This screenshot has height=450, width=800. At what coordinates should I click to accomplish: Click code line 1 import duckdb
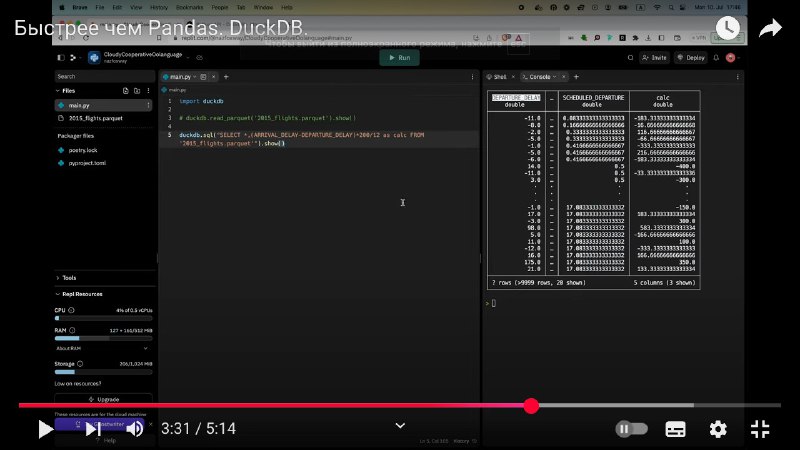click(202, 101)
